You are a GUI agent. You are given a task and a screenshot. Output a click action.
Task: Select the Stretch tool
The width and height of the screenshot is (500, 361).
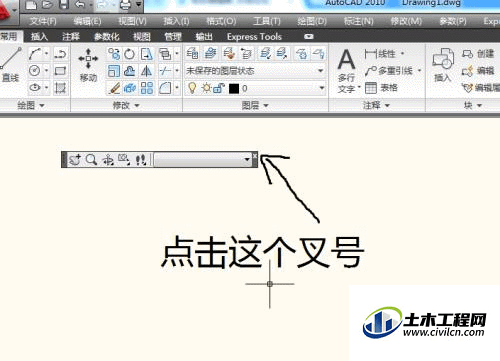[147, 54]
